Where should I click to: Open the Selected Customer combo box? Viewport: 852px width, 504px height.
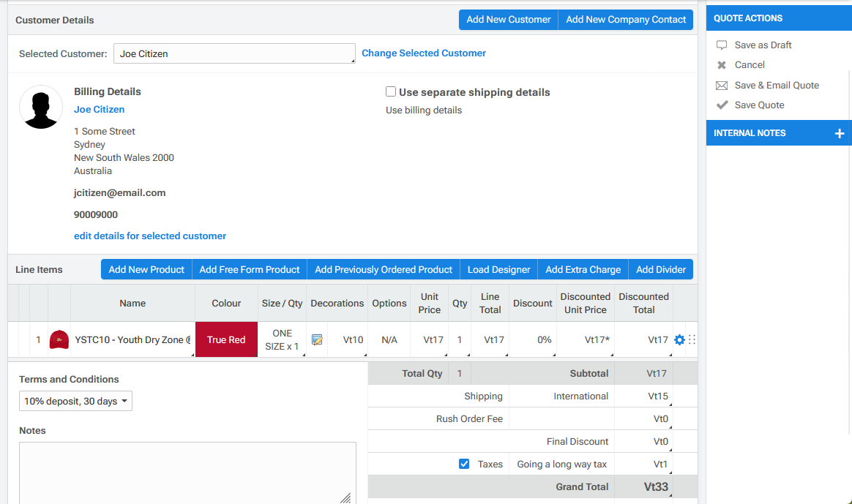(234, 53)
